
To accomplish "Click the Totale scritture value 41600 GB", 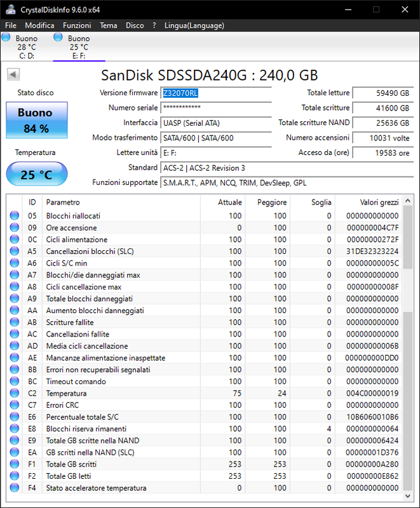I will (383, 108).
